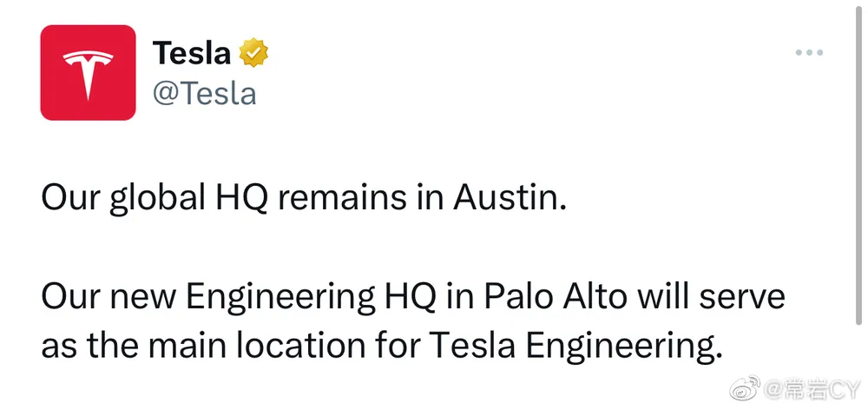This screenshot has height=410, width=868.
Task: Click the @常岩CY watermark text
Action: pos(813,389)
